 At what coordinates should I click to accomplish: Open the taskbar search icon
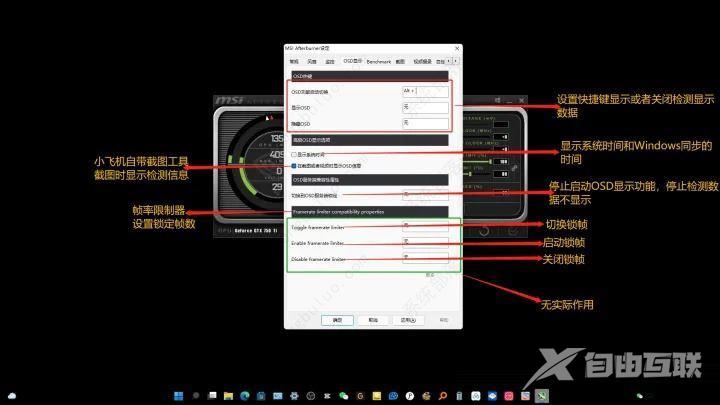(x=196, y=396)
